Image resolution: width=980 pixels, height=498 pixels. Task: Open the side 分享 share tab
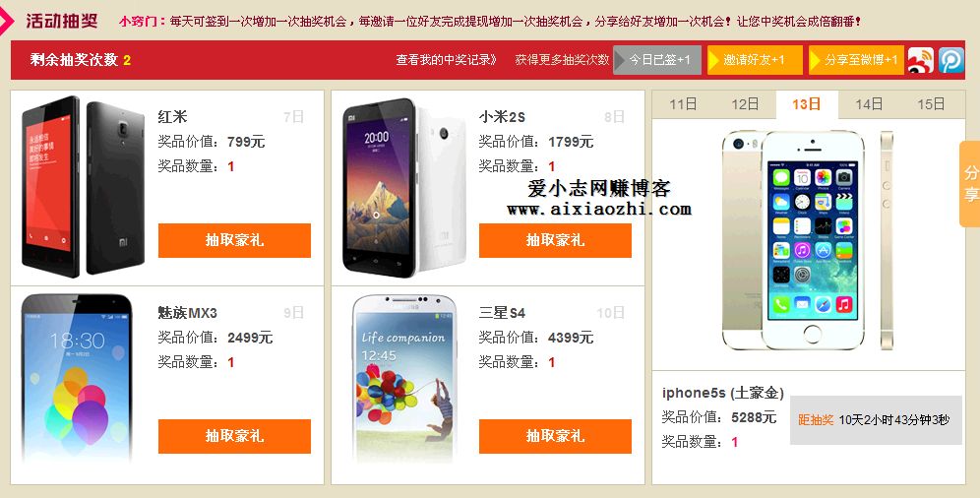(x=970, y=184)
